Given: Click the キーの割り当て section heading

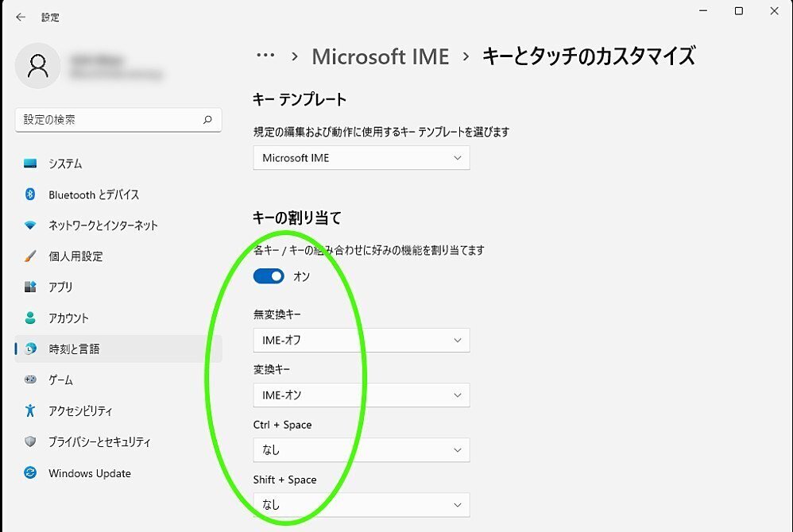Looking at the screenshot, I should pyautogui.click(x=297, y=218).
